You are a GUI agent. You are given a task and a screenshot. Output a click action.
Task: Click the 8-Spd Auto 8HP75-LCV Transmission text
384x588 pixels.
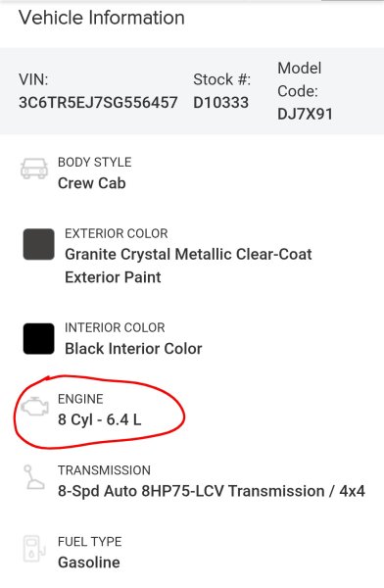191,491
